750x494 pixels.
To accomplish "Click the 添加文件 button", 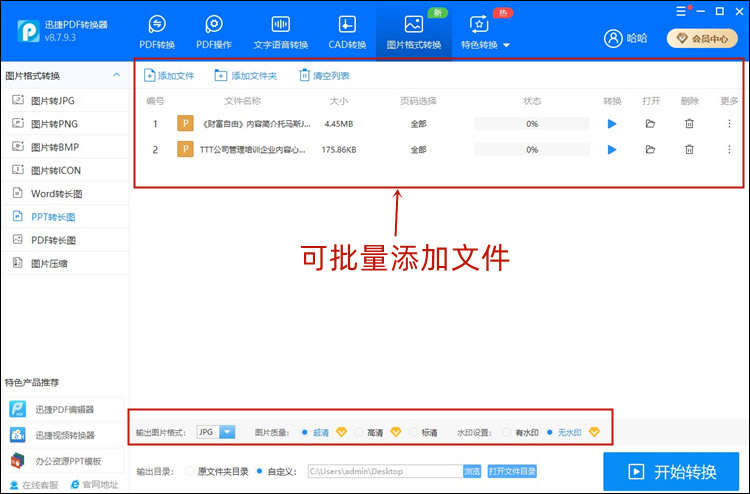I will coord(169,76).
